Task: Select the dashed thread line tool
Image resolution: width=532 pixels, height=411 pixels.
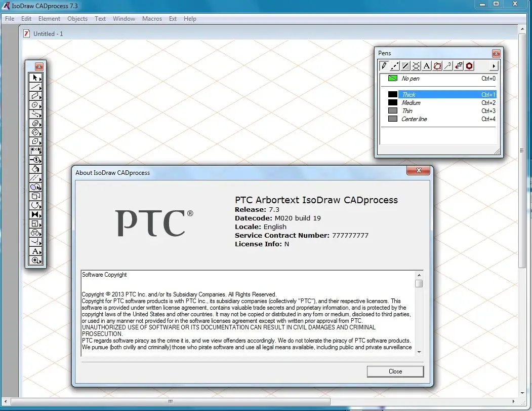Action: [35, 115]
